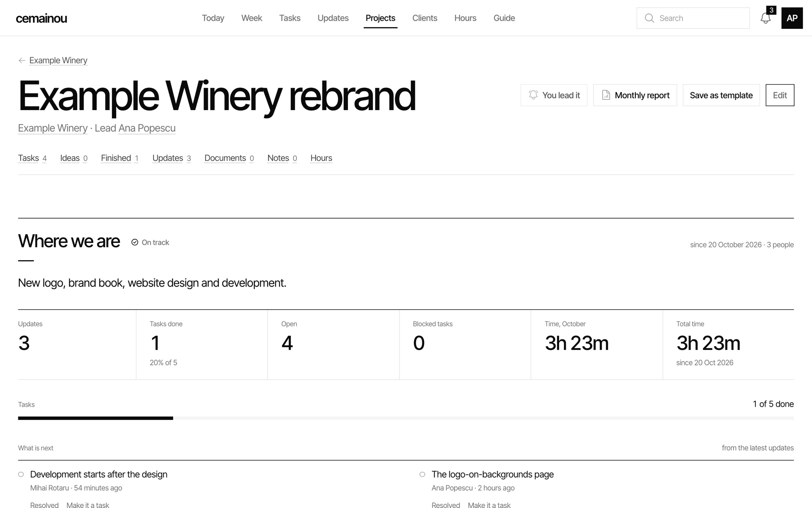
Task: Click the AP user avatar
Action: [x=792, y=18]
